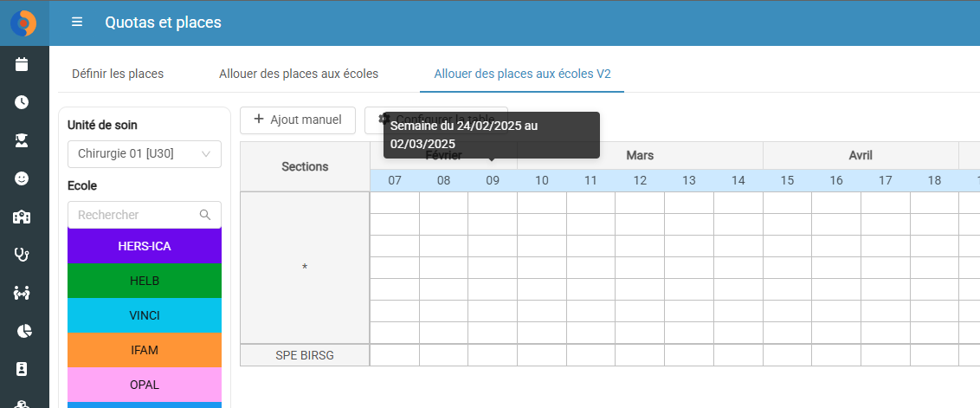Click the Configurer la table button

click(436, 120)
